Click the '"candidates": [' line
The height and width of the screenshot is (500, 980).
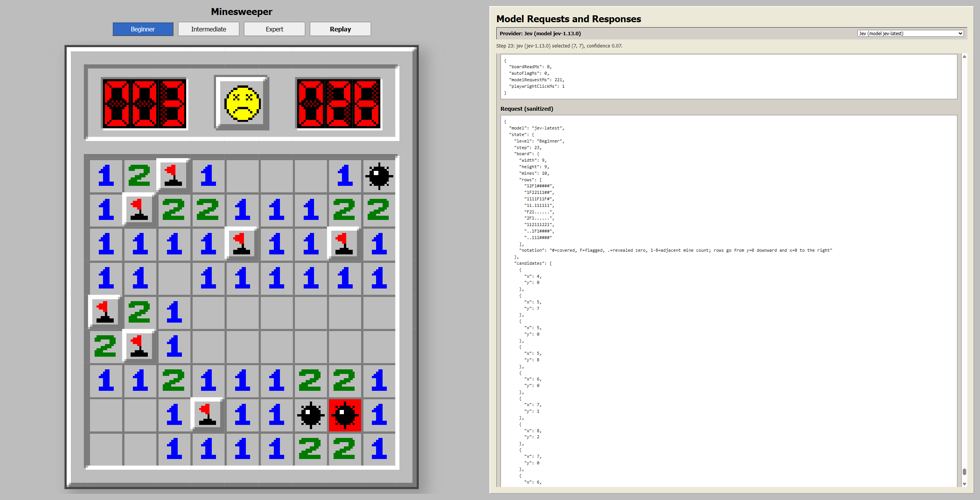click(533, 263)
